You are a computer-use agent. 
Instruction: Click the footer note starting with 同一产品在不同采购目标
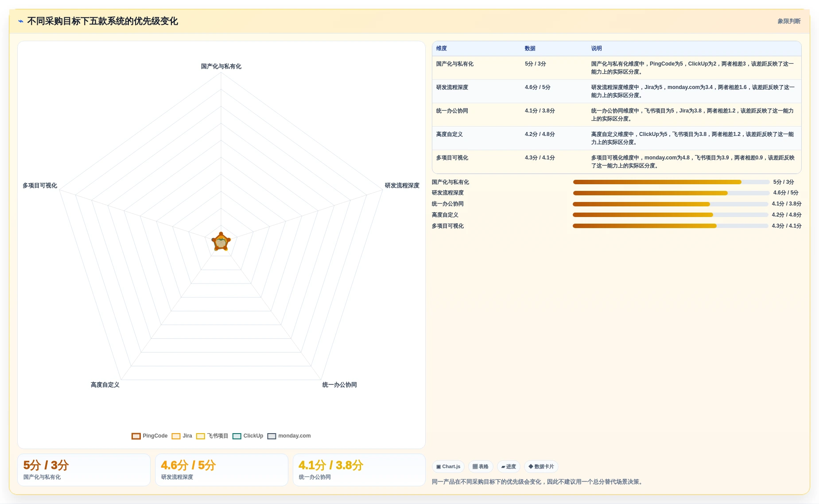click(x=538, y=482)
